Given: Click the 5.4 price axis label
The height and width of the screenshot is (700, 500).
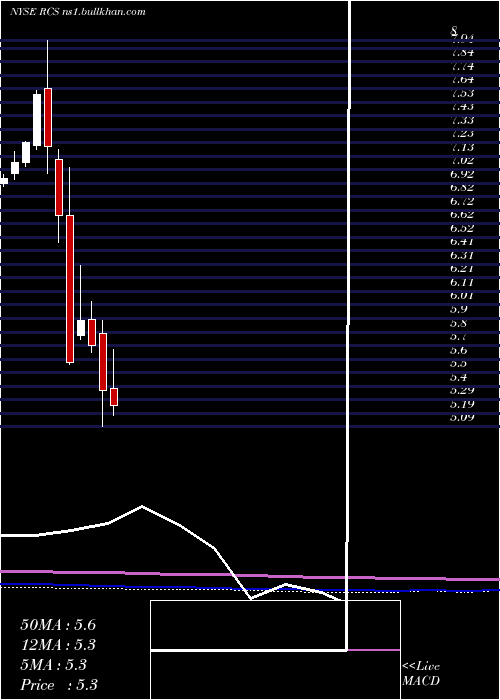Looking at the screenshot, I should coord(460,377).
